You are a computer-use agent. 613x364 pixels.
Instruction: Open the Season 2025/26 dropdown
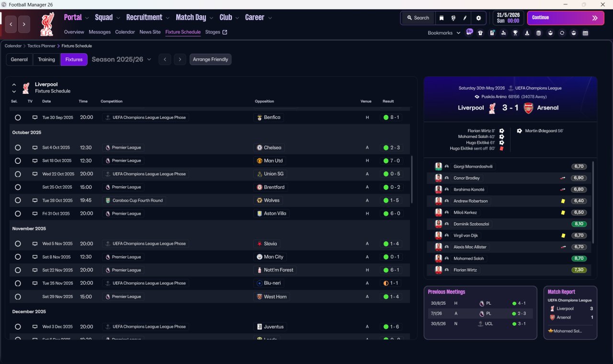pos(121,59)
